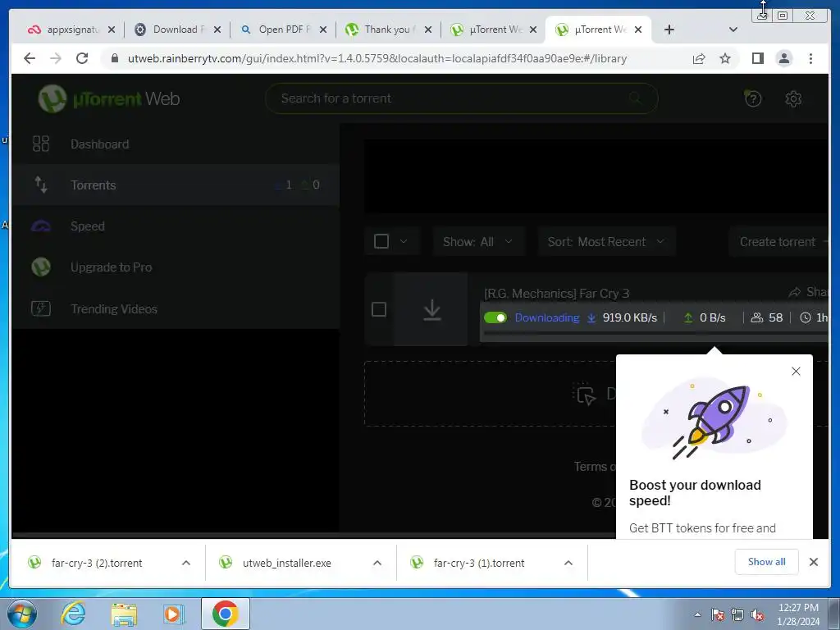Check the Far Cry 3 torrent checkbox
The height and width of the screenshot is (630, 840).
click(379, 309)
